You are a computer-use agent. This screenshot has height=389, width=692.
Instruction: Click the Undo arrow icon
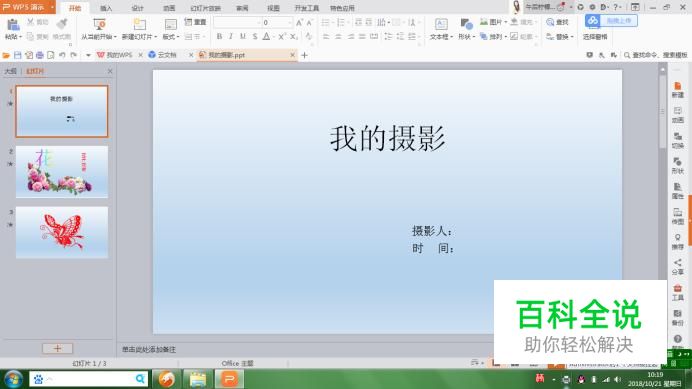[x=62, y=55]
